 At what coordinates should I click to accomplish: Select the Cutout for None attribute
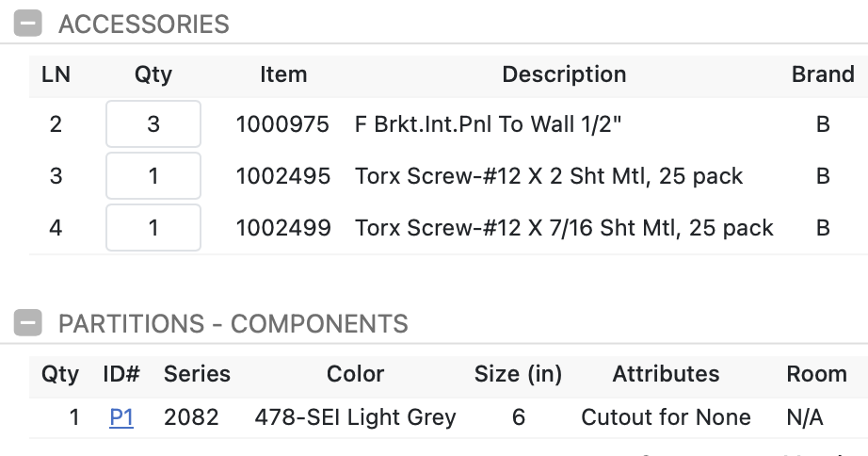666,417
